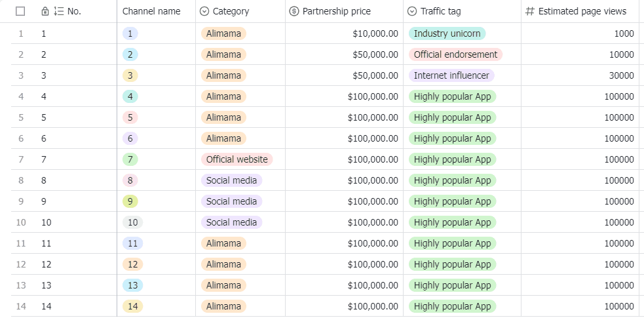Select the channel name badge numbered 9
The height and width of the screenshot is (318, 644).
coord(130,201)
